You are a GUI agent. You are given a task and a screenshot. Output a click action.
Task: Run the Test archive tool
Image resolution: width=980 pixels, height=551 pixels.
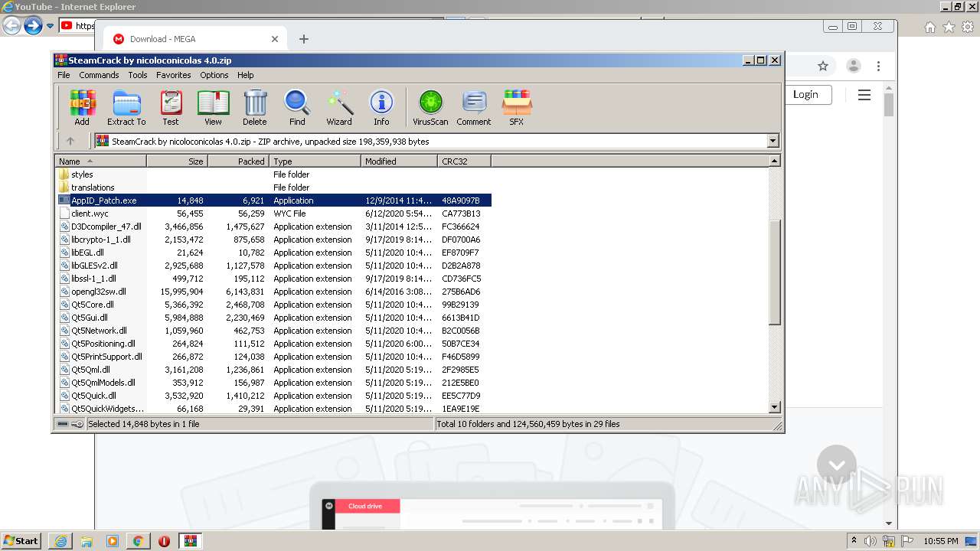click(x=171, y=107)
